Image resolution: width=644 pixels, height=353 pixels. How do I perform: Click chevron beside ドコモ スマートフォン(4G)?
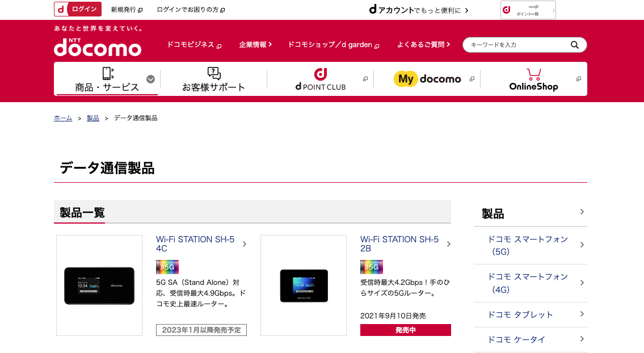pos(582,283)
